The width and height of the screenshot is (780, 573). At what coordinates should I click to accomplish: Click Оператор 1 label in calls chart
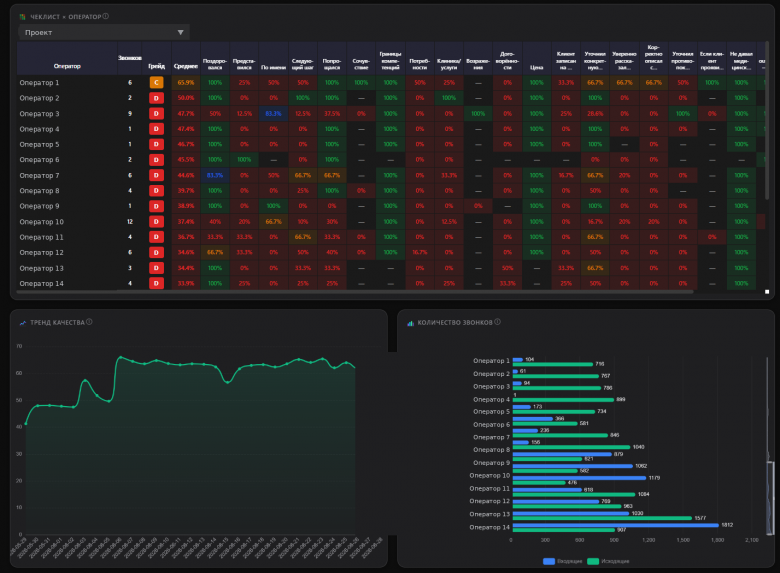click(x=491, y=361)
